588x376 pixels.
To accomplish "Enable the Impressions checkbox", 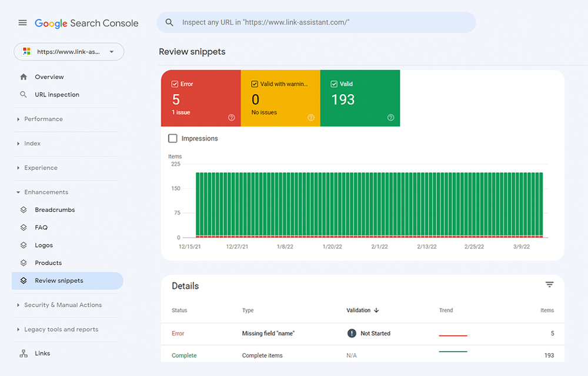I will pyautogui.click(x=172, y=138).
